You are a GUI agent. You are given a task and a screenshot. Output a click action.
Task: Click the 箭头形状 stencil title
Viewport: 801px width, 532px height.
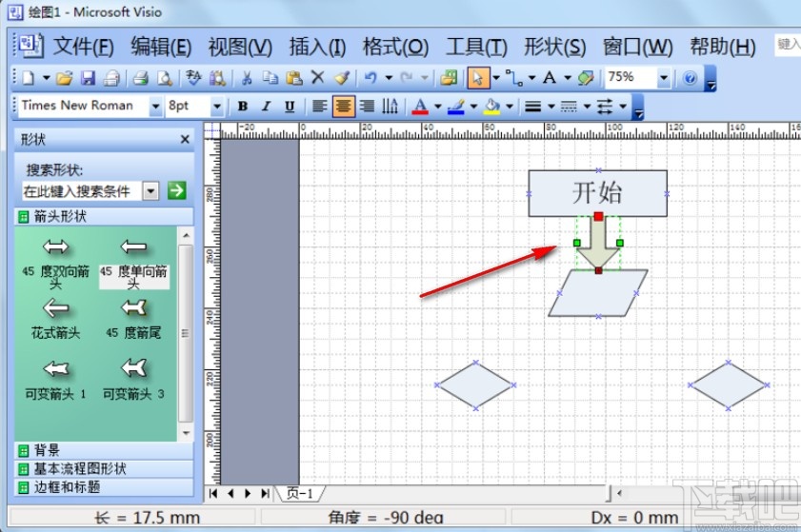click(x=104, y=216)
